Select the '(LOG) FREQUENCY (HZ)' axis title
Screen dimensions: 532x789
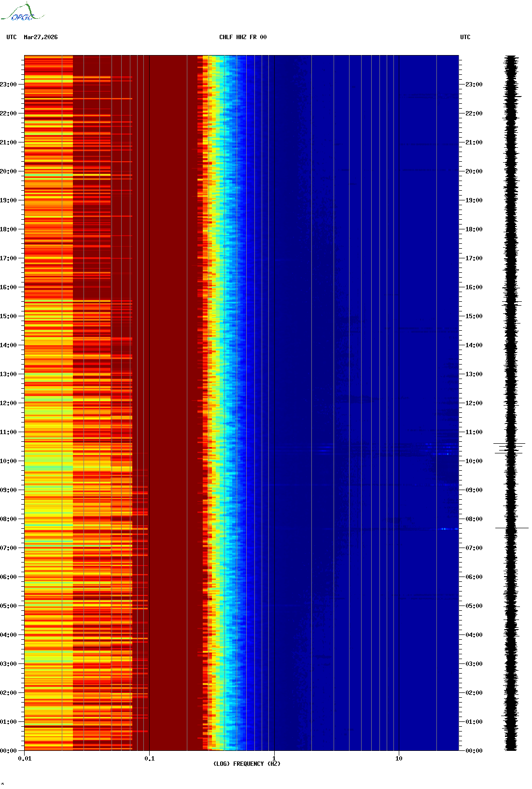(247, 764)
